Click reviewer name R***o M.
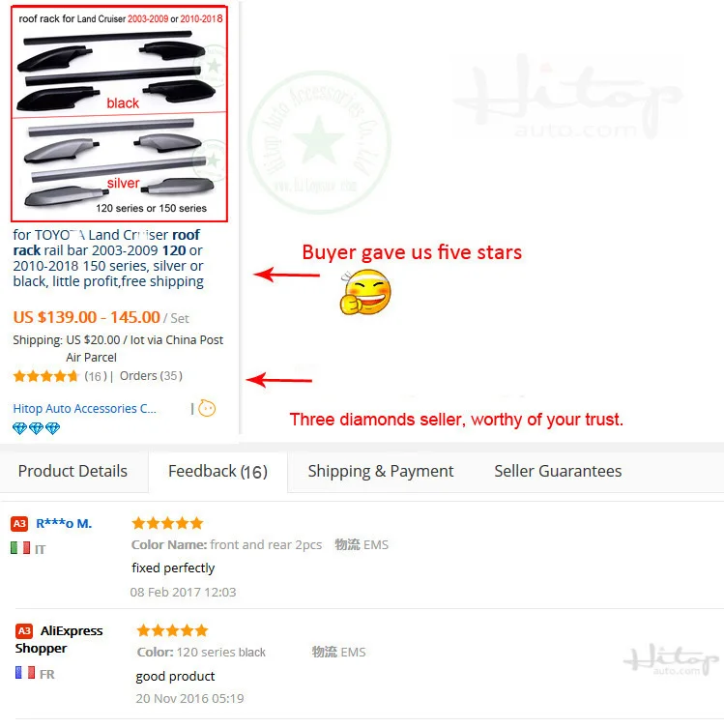 (x=64, y=524)
